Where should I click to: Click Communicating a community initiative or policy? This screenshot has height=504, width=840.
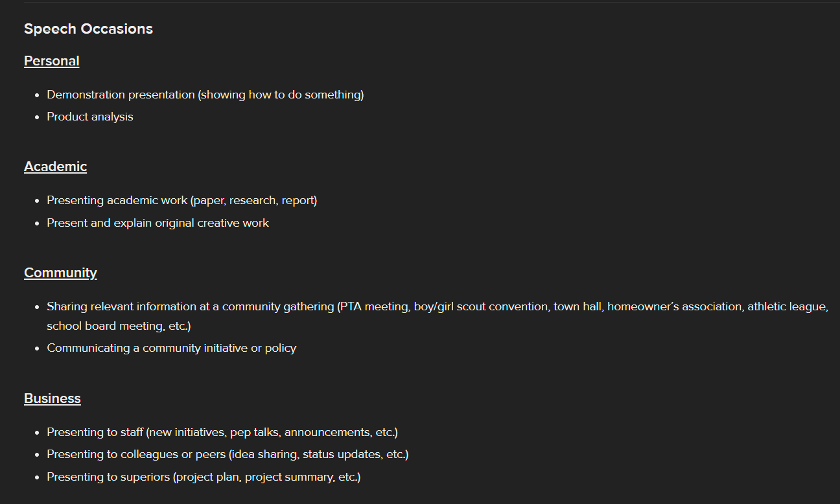172,348
